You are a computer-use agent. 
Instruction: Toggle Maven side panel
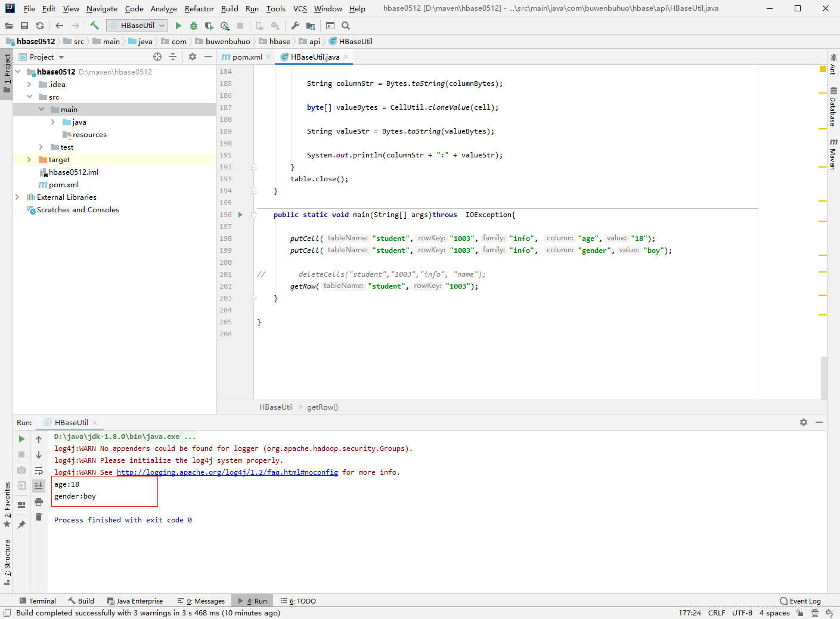pyautogui.click(x=833, y=154)
